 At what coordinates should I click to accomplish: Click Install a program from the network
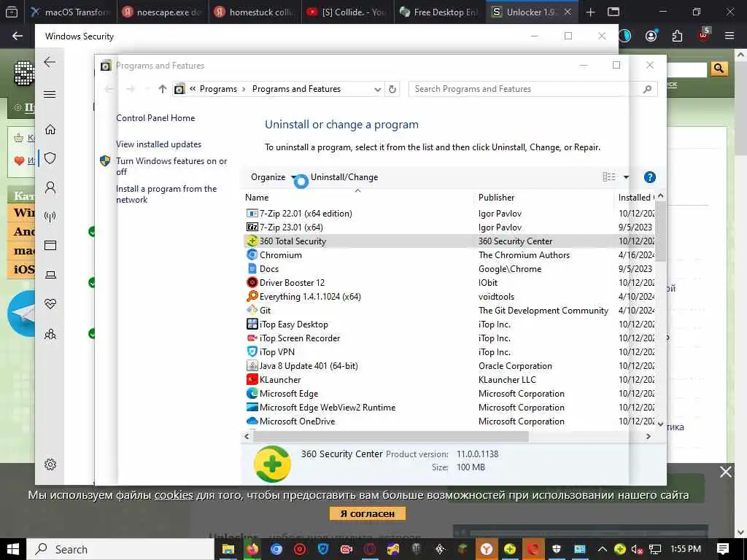pyautogui.click(x=166, y=194)
